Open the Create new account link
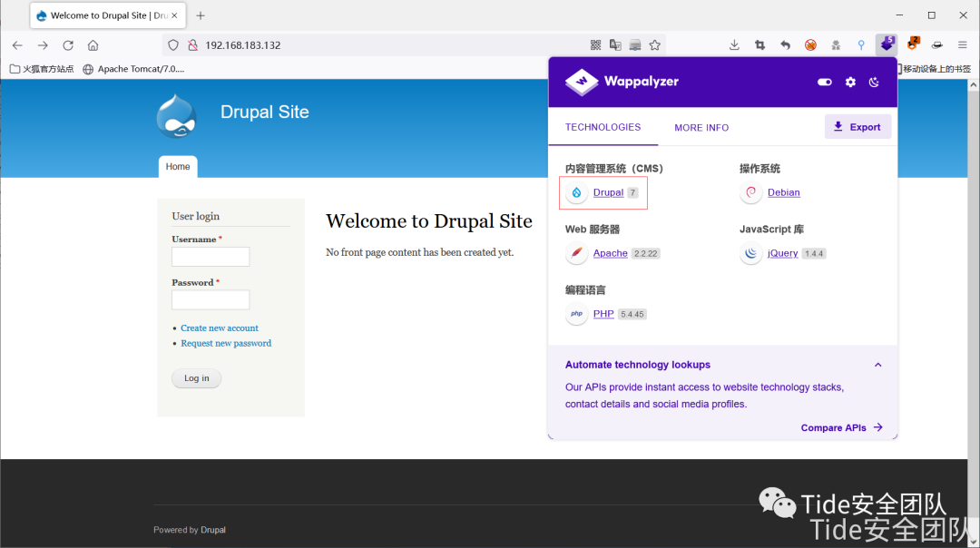980x548 pixels. 220,328
